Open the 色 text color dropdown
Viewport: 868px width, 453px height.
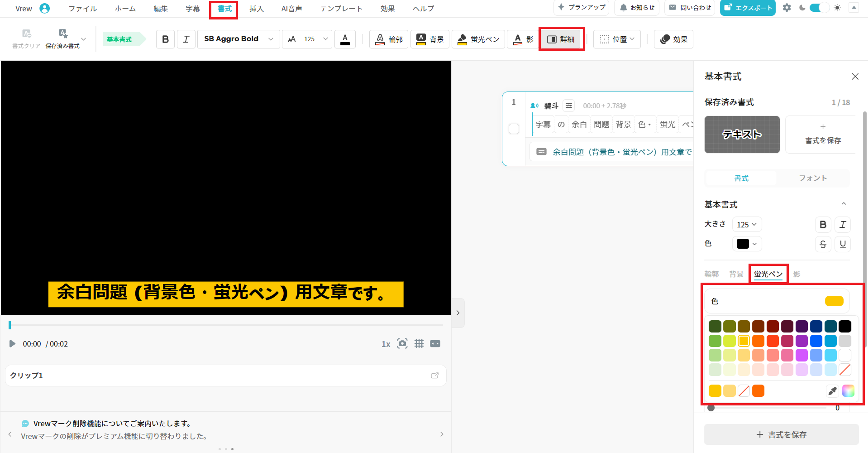tap(747, 244)
